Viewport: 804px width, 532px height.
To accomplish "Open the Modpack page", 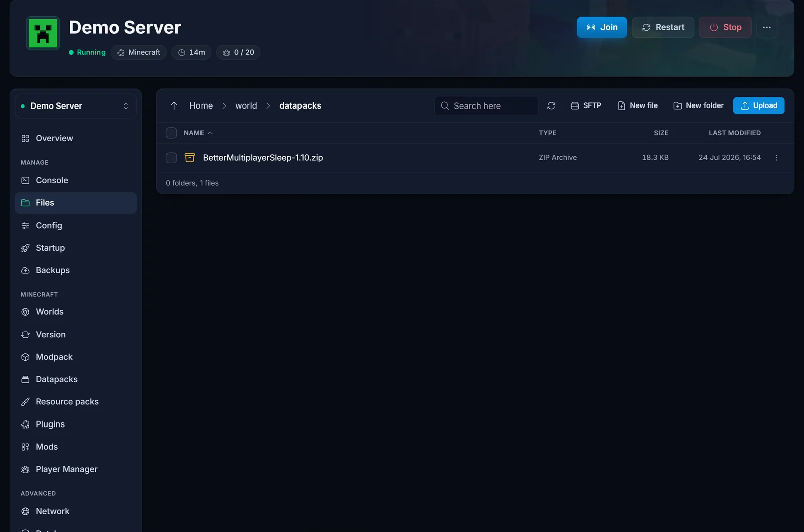I will tap(75, 357).
